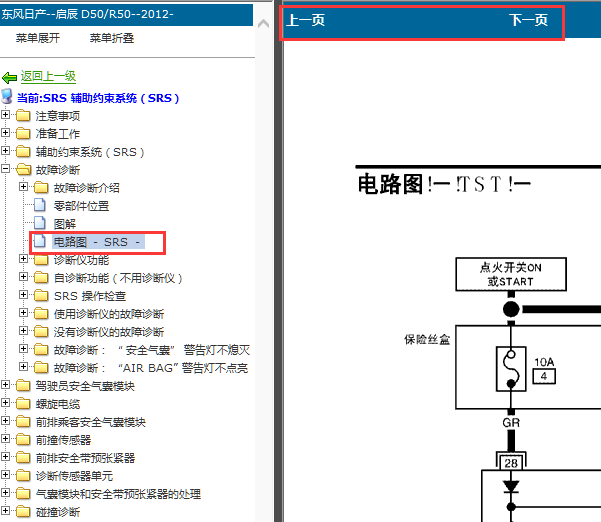The width and height of the screenshot is (601, 522).
Task: Click the 10A fuse symbol in diagram
Action: point(511,369)
